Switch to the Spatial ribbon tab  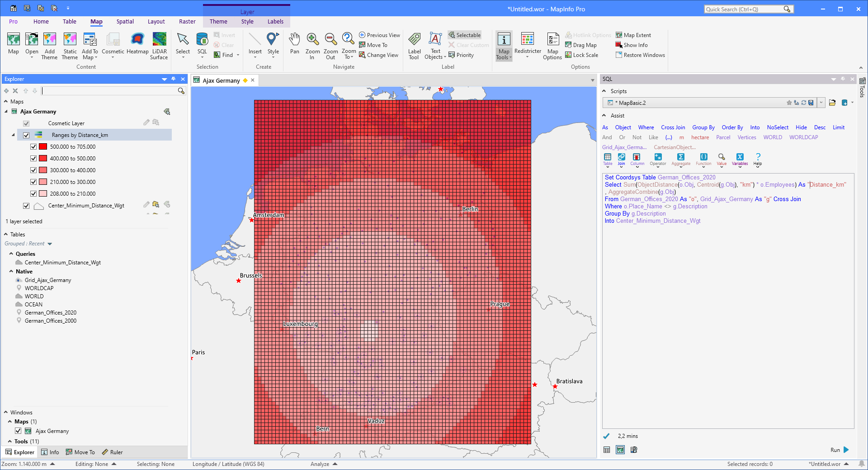125,21
